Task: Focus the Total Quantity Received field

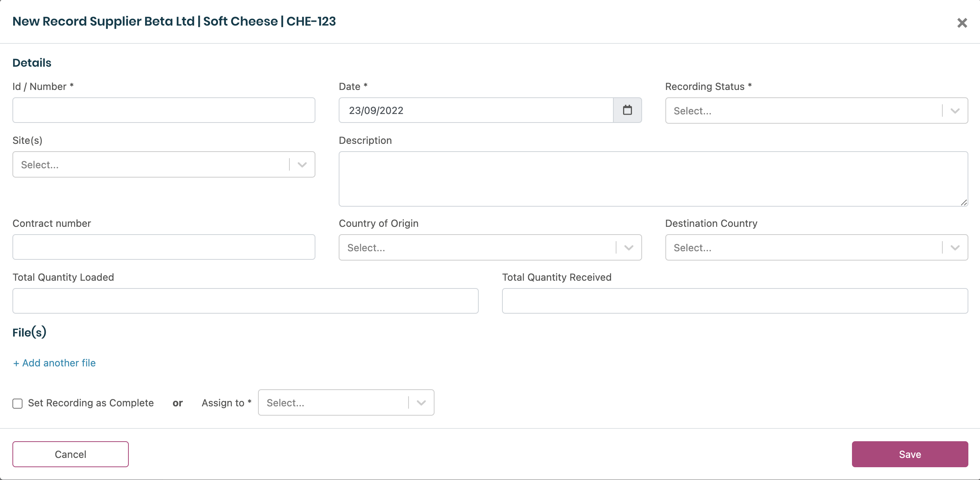Action: pyautogui.click(x=734, y=301)
